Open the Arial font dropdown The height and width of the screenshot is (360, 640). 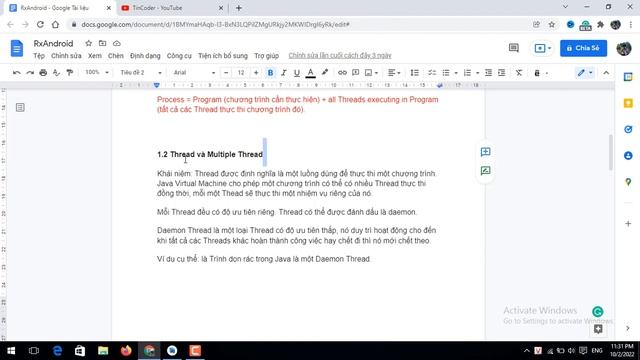(x=194, y=73)
